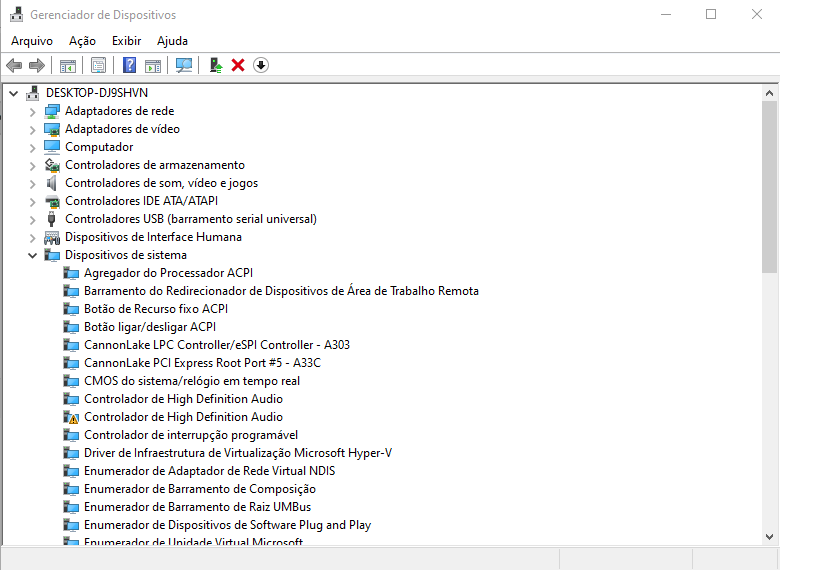The height and width of the screenshot is (570, 816).
Task: Expand Controladores USB category
Action: click(33, 220)
